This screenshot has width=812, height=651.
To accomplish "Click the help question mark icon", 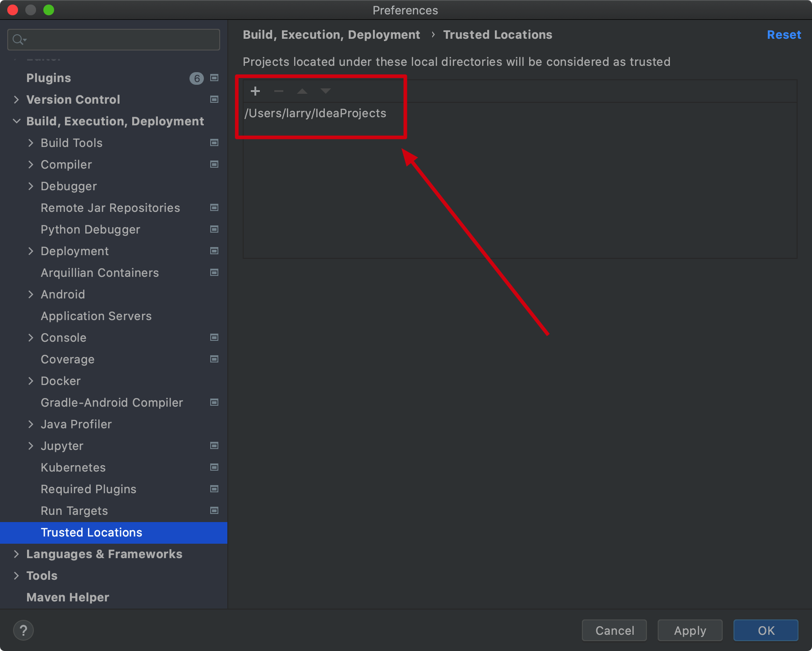I will point(23,630).
